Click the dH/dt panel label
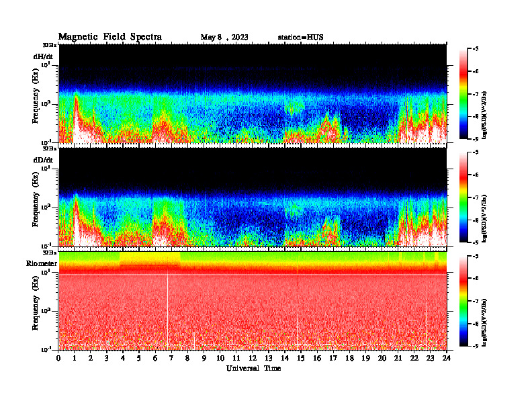This screenshot has height=411, width=532. (x=43, y=56)
